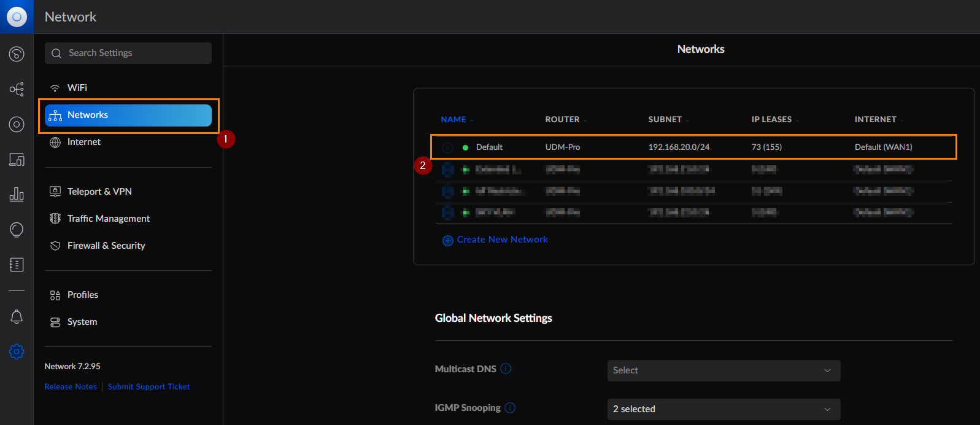The image size is (980, 425).
Task: Click the plus icon beside Create New Network
Action: [448, 240]
